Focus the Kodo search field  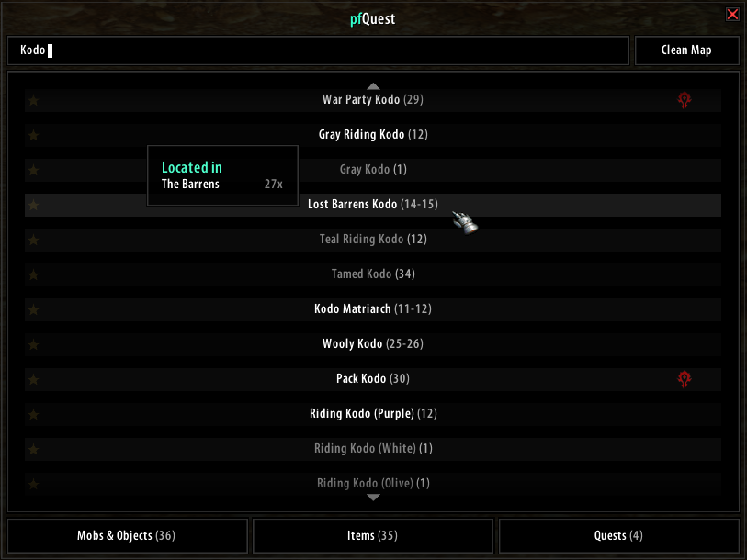coord(318,50)
